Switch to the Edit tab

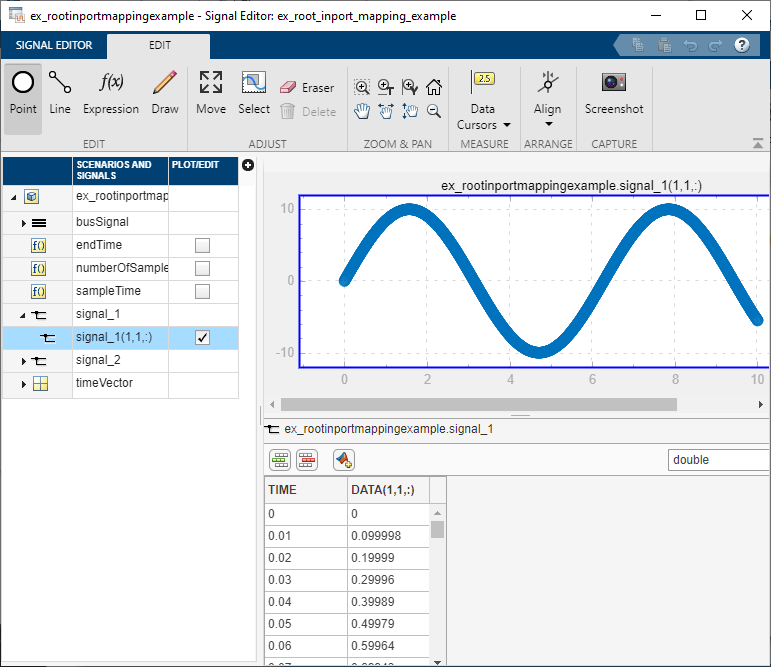(159, 46)
